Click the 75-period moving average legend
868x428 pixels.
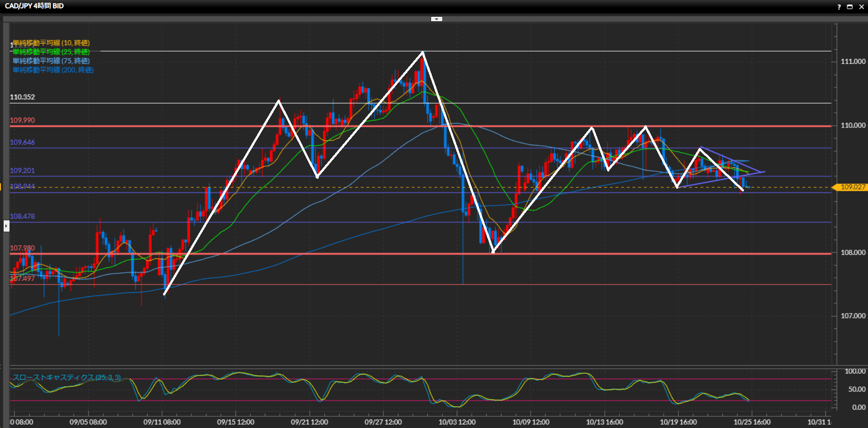tap(51, 61)
